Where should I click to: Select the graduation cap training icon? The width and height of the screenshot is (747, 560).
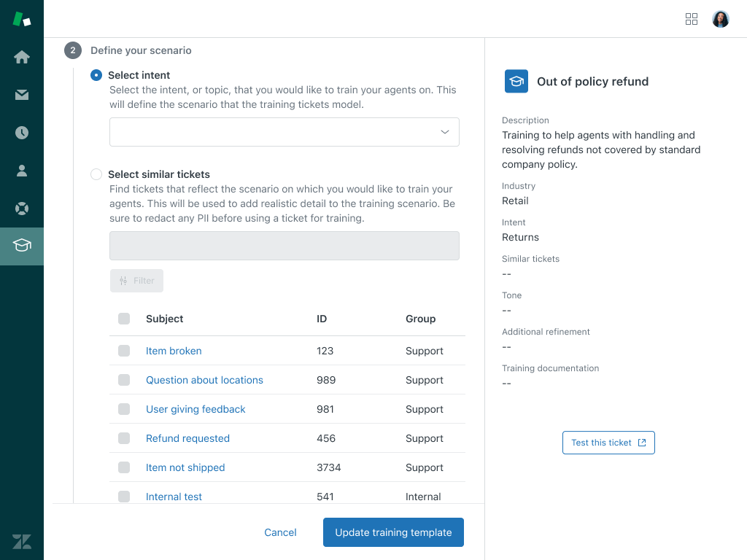(21, 246)
